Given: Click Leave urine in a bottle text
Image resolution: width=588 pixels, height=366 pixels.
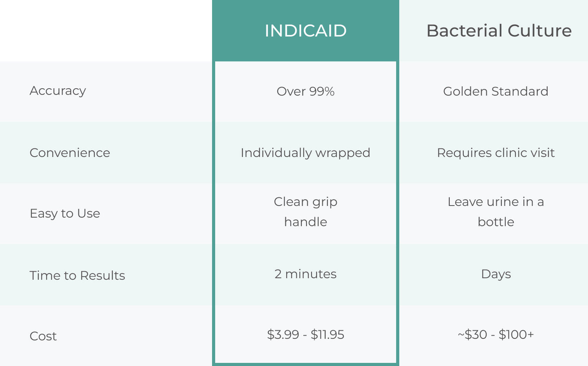Looking at the screenshot, I should (x=495, y=212).
